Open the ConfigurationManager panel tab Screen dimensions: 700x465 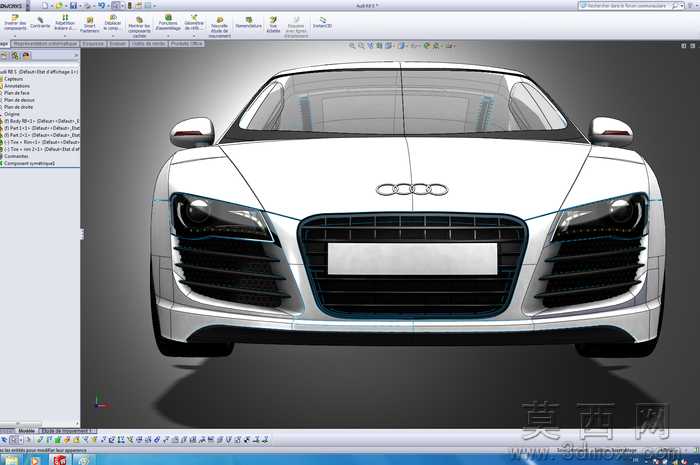point(16,56)
